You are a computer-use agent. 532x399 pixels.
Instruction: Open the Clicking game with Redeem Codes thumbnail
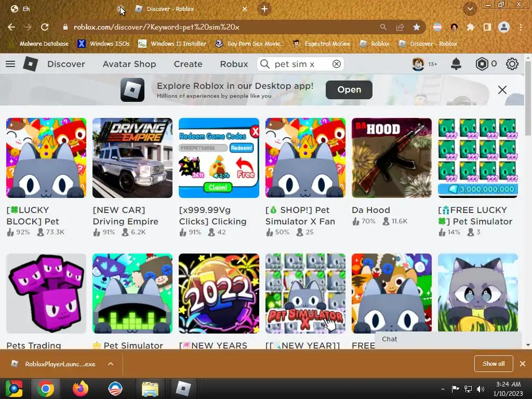pyautogui.click(x=219, y=158)
